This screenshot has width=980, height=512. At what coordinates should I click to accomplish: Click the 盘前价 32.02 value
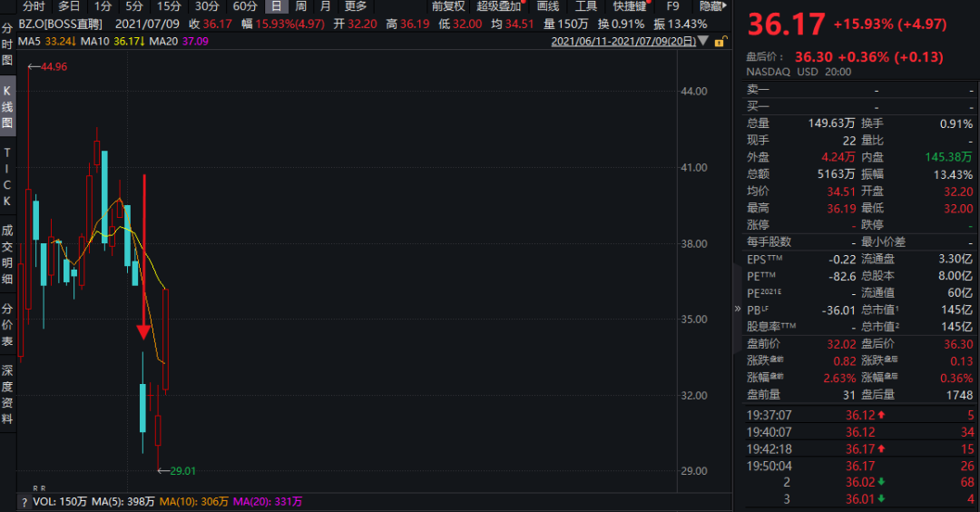pyautogui.click(x=841, y=344)
